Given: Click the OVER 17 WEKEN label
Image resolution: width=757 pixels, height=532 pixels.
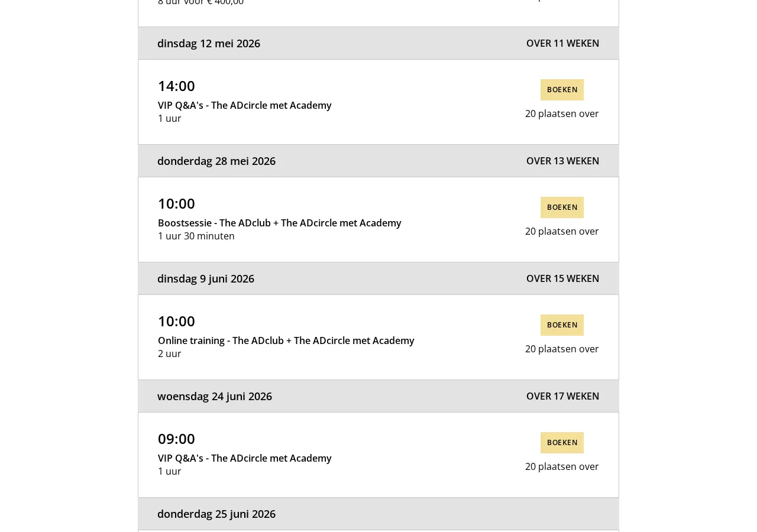Looking at the screenshot, I should 563,396.
